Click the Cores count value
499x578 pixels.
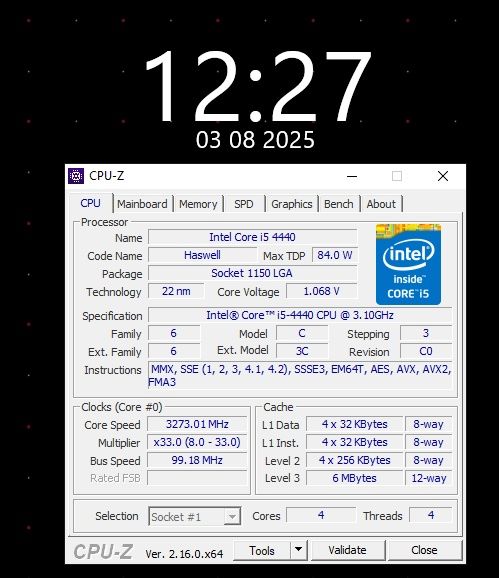click(321, 515)
